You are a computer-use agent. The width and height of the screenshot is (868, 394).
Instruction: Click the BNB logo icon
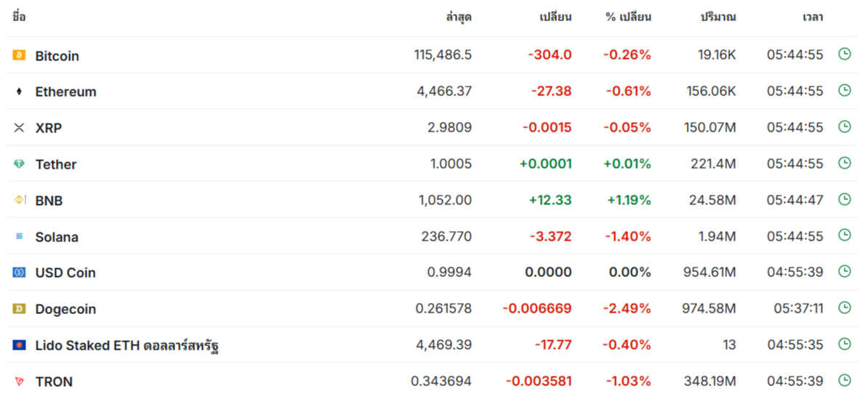(x=20, y=201)
